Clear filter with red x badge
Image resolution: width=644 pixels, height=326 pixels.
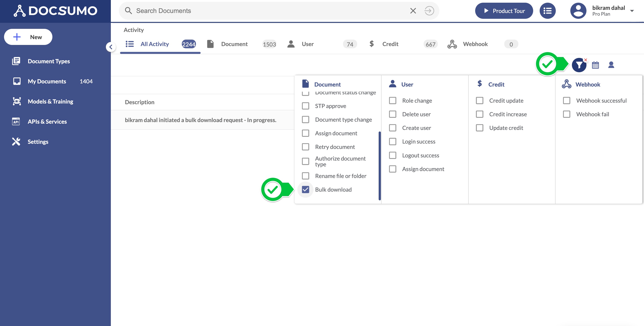pyautogui.click(x=586, y=60)
